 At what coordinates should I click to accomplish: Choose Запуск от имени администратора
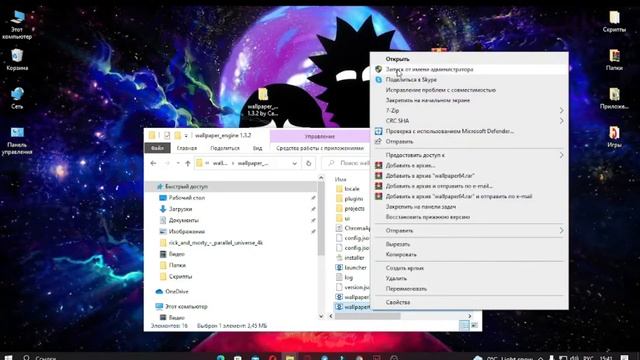[469, 69]
